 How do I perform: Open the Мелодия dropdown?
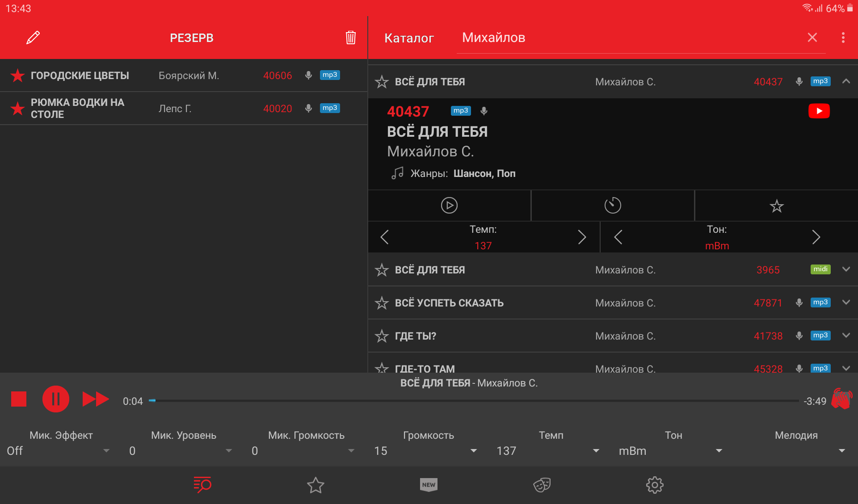click(x=793, y=451)
